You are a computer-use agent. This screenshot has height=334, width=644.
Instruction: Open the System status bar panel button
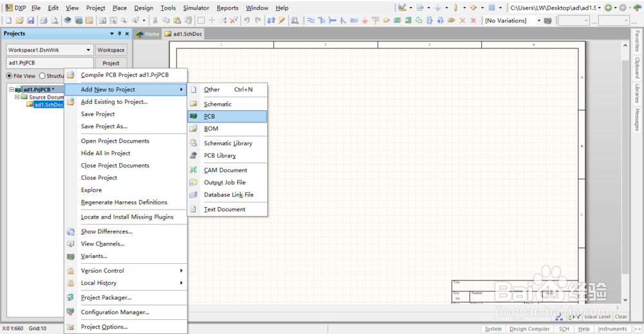pyautogui.click(x=493, y=329)
